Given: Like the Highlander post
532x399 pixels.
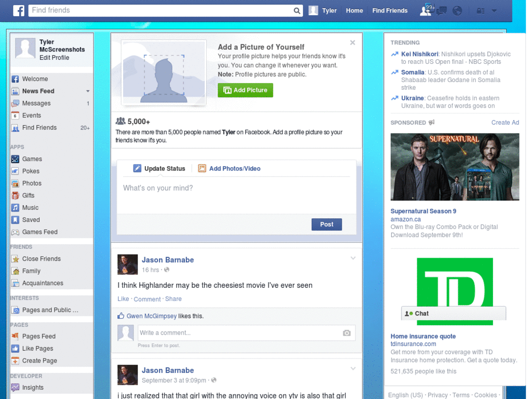Looking at the screenshot, I should pos(123,299).
